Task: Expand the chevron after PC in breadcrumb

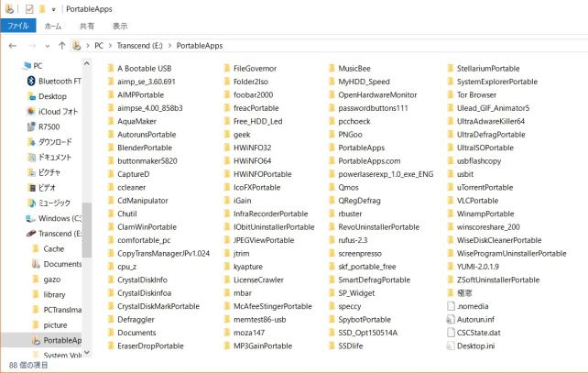Action: [x=110, y=46]
